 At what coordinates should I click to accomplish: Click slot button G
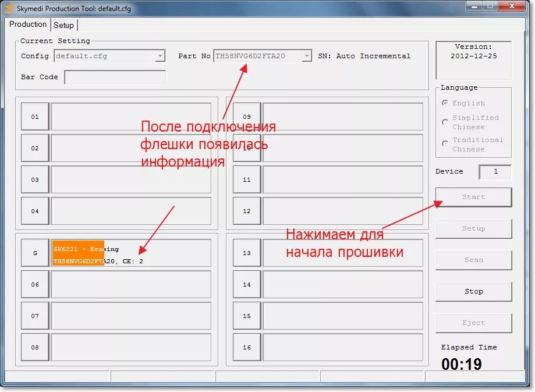(x=35, y=253)
